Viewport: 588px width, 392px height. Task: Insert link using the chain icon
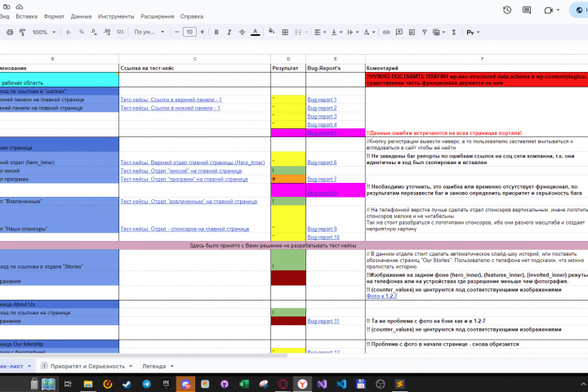click(x=386, y=33)
